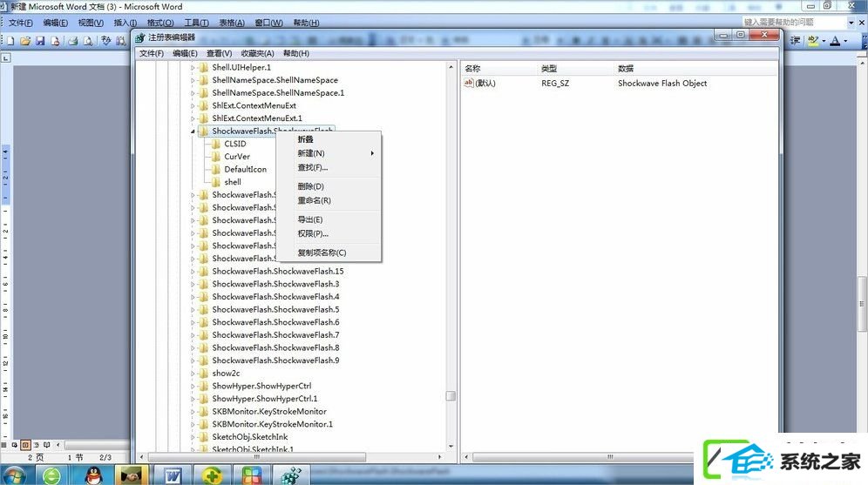Click the Permission icon in Word toolbar
The width and height of the screenshot is (868, 485).
[55, 40]
